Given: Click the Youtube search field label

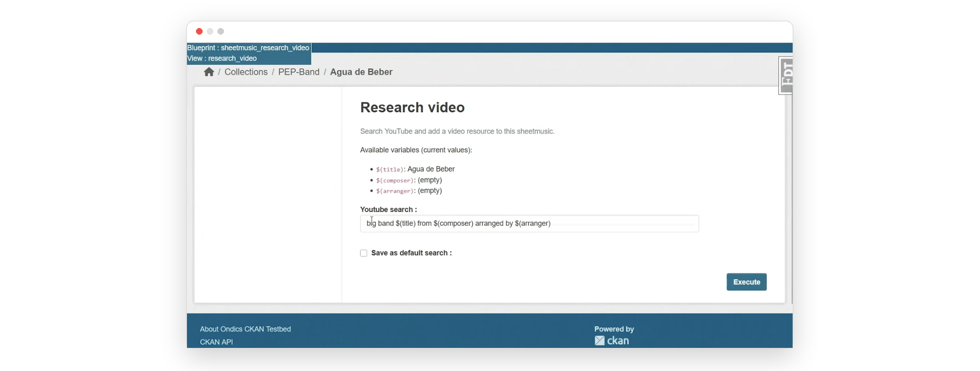Looking at the screenshot, I should click(388, 209).
